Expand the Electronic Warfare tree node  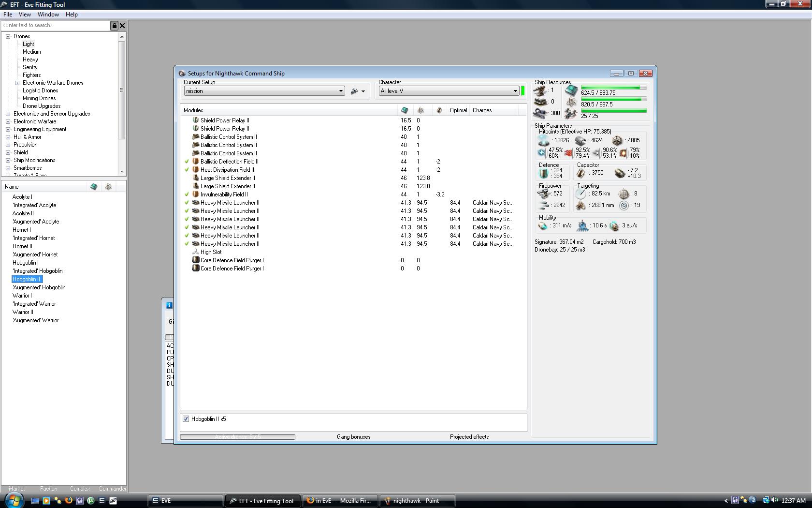[x=8, y=121]
